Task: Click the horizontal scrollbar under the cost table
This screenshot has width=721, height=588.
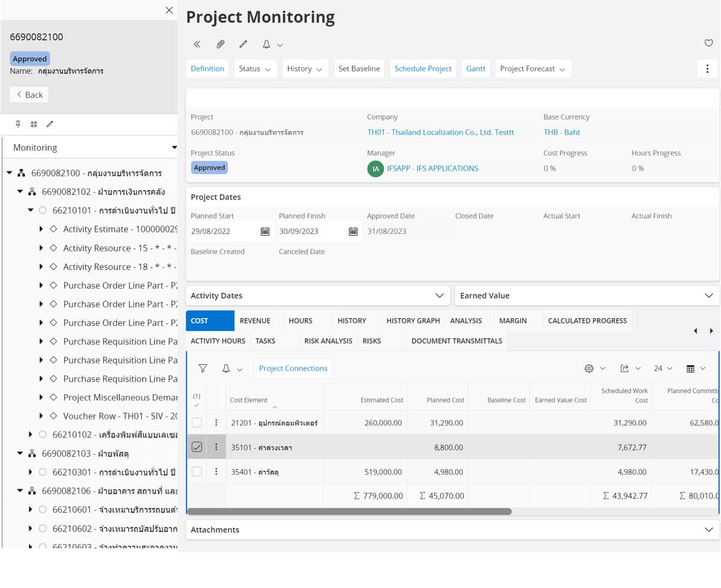Action: 349,512
